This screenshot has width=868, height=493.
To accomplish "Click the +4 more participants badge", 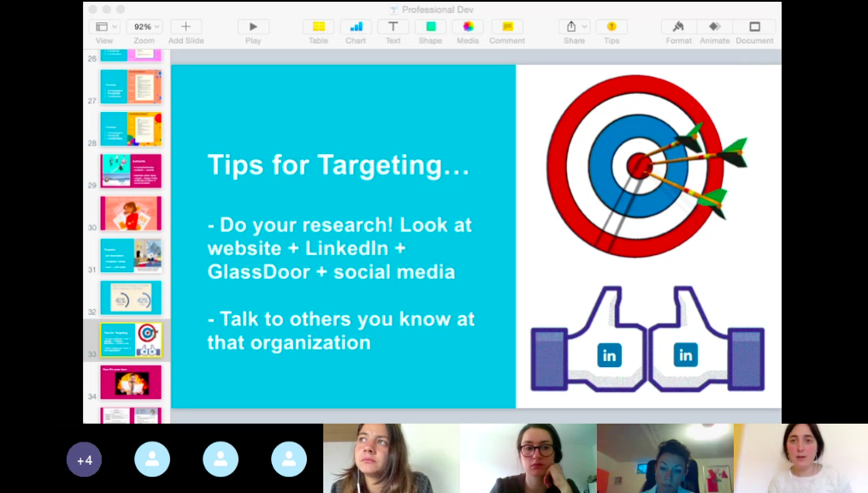I will coord(84,460).
